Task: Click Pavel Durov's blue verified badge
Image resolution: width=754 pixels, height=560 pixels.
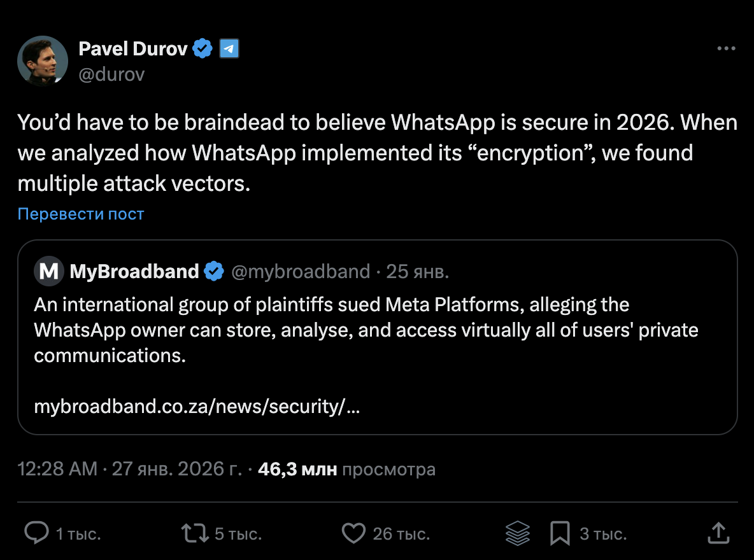Action: click(202, 48)
